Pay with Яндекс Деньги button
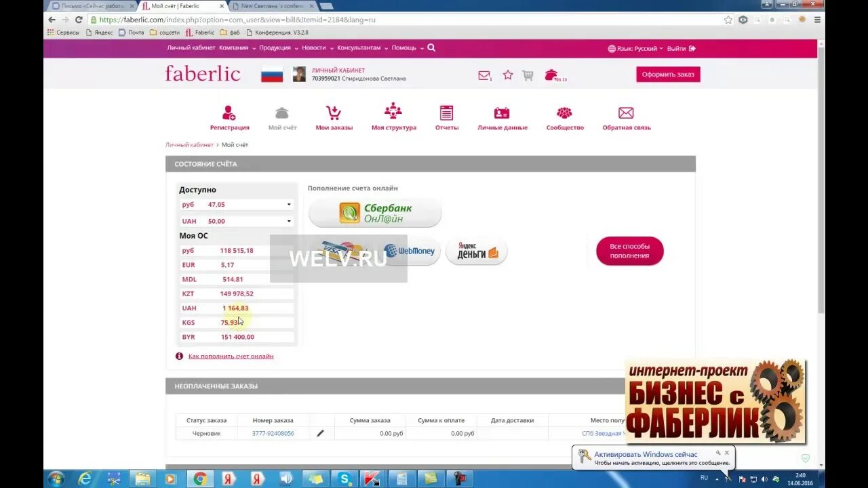 477,251
